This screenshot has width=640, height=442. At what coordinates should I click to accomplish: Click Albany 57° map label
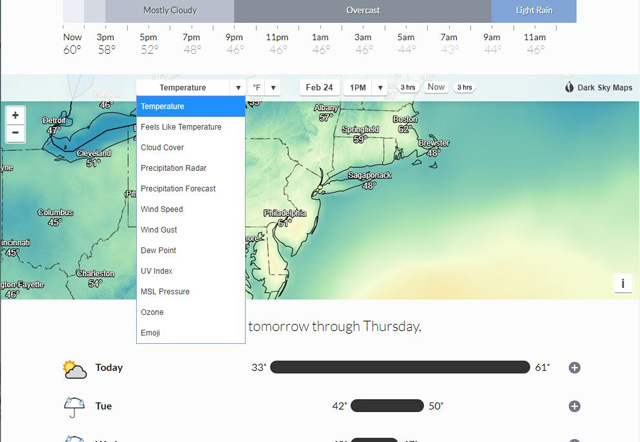[326, 113]
